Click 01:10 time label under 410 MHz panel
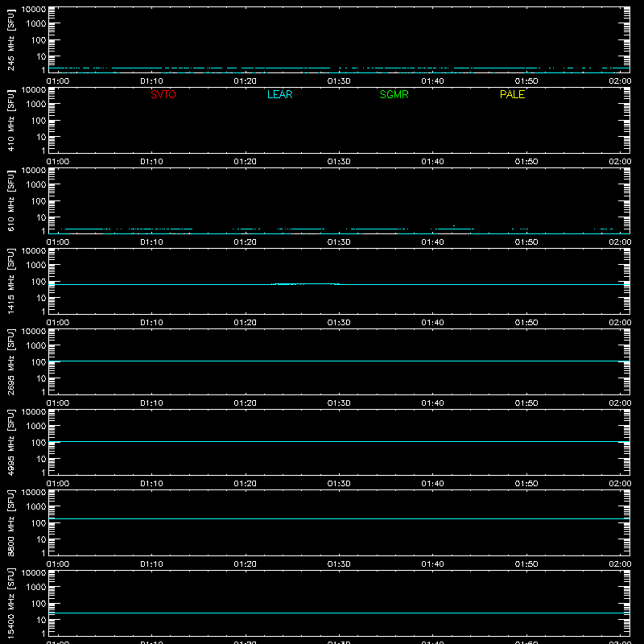The width and height of the screenshot is (644, 644). [151, 162]
